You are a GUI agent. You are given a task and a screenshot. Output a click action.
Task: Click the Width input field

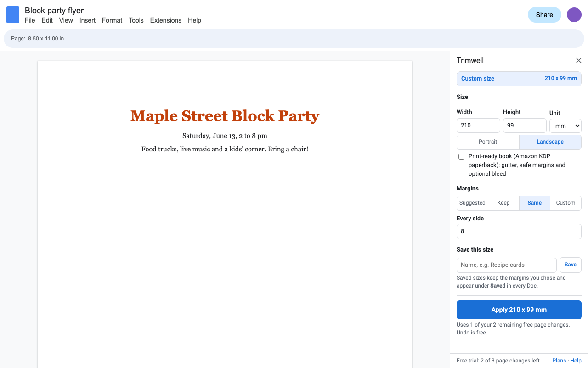478,126
